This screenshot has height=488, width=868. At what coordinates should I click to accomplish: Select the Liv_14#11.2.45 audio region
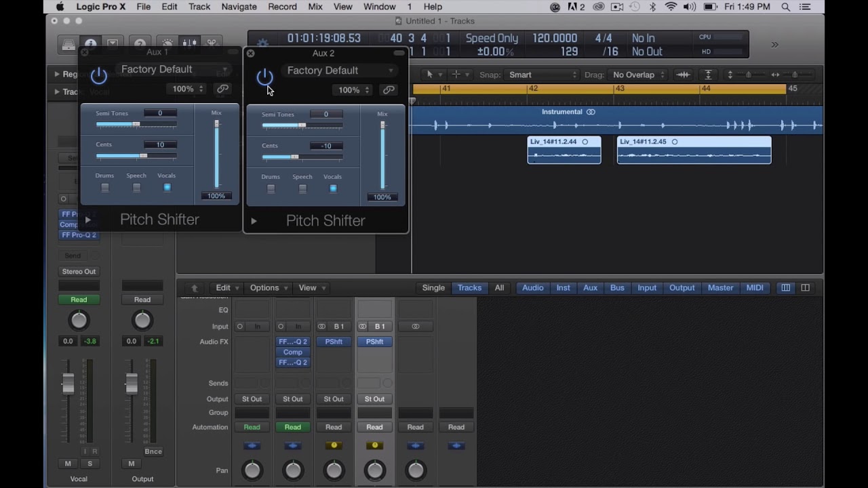click(694, 150)
